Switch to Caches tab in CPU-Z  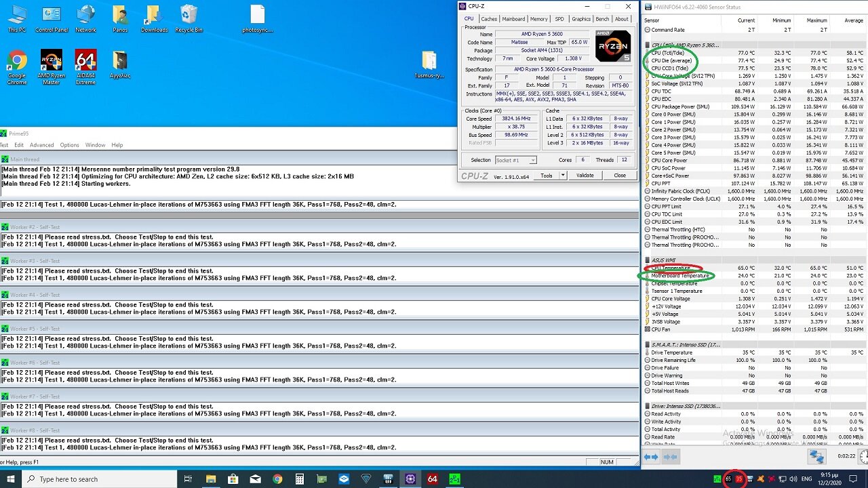[489, 19]
